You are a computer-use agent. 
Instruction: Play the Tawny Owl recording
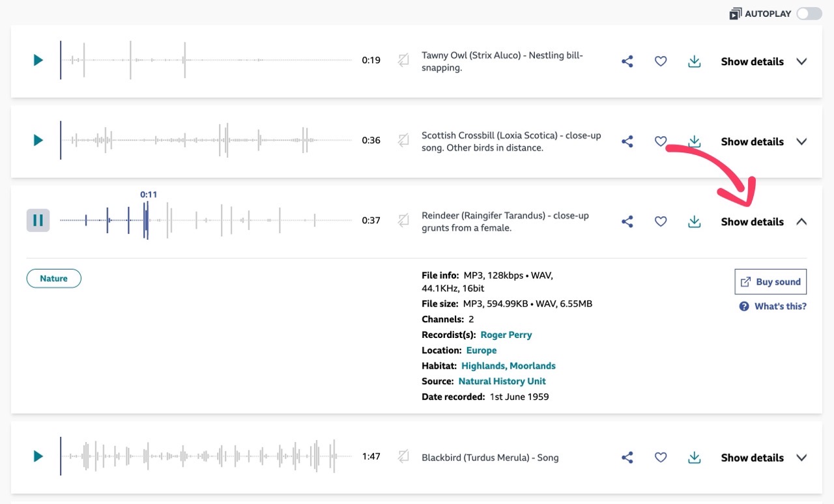tap(37, 60)
